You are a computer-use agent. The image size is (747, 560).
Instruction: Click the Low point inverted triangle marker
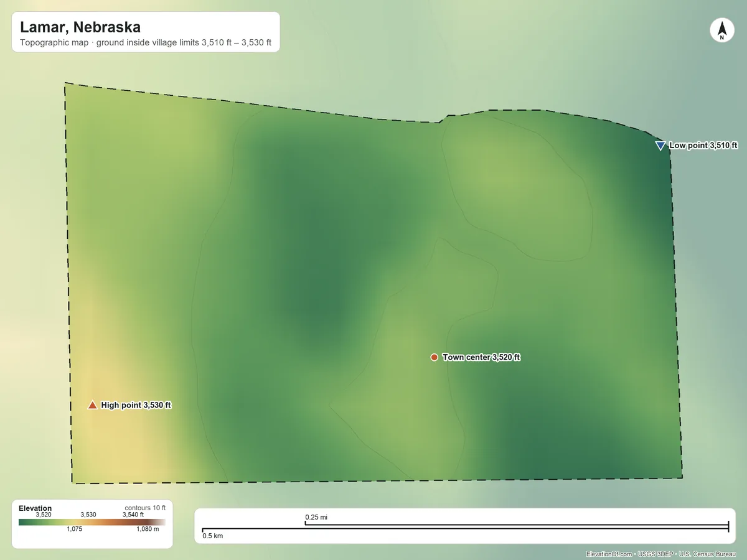pos(660,146)
